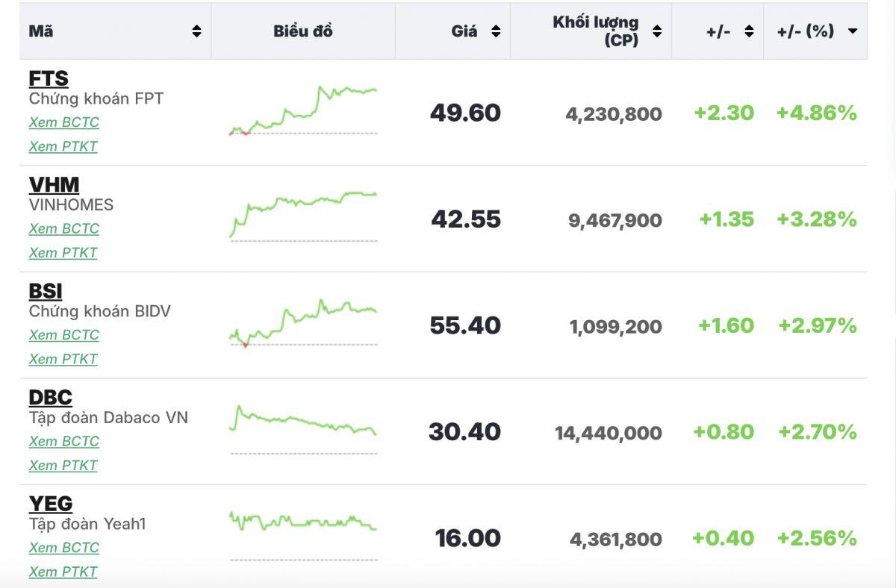Click Xem BCTC under Chứng khoán BIDV
Image resolution: width=896 pixels, height=588 pixels.
click(x=63, y=335)
